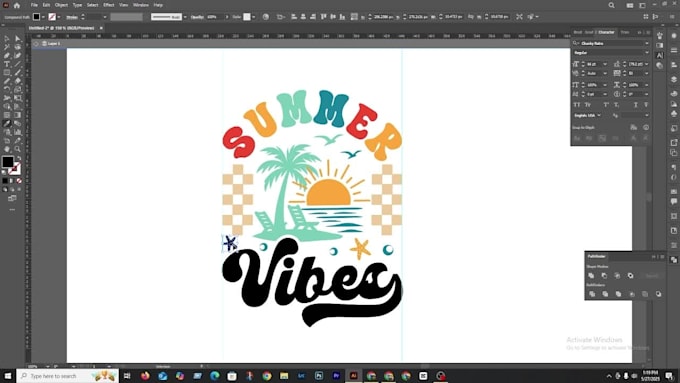Select the Untitled-2 document tab
Screen dimensions: 680x383
pyautogui.click(x=62, y=28)
